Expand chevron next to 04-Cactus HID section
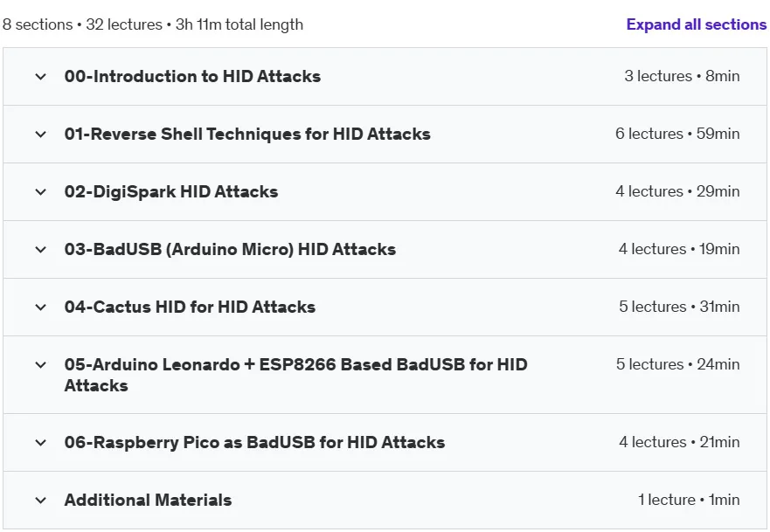The width and height of the screenshot is (770, 532). [x=41, y=307]
